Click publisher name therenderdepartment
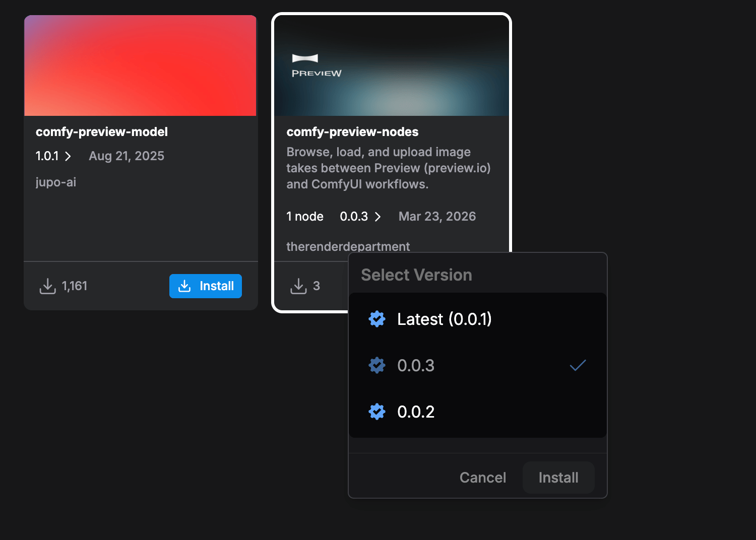This screenshot has height=540, width=756. (348, 246)
